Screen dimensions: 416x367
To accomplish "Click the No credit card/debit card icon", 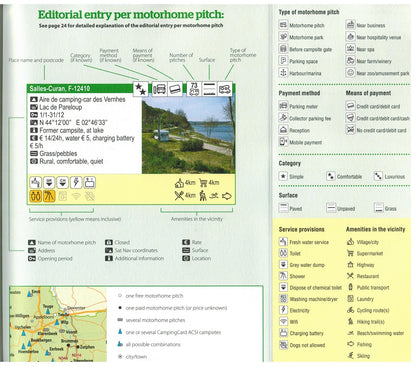I will pos(350,130).
